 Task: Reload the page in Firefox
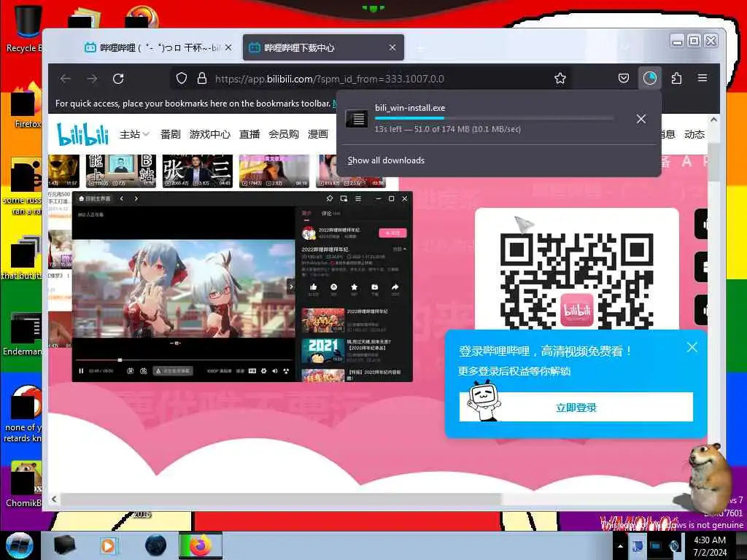point(118,79)
